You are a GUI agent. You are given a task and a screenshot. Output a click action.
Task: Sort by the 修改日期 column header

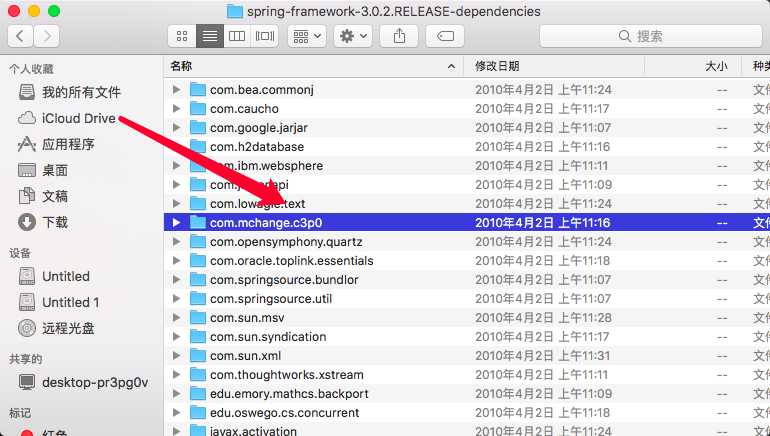pyautogui.click(x=554, y=66)
